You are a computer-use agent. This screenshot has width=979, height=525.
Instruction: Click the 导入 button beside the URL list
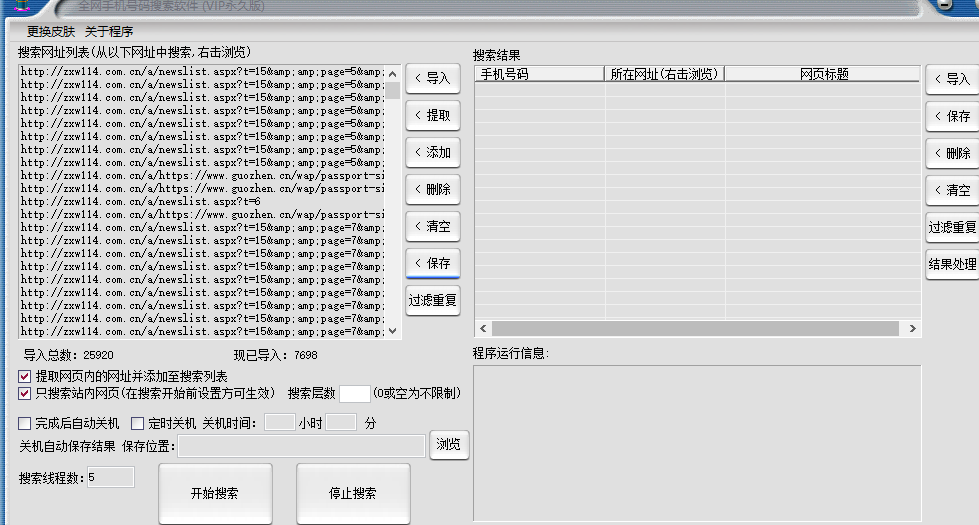(x=432, y=78)
